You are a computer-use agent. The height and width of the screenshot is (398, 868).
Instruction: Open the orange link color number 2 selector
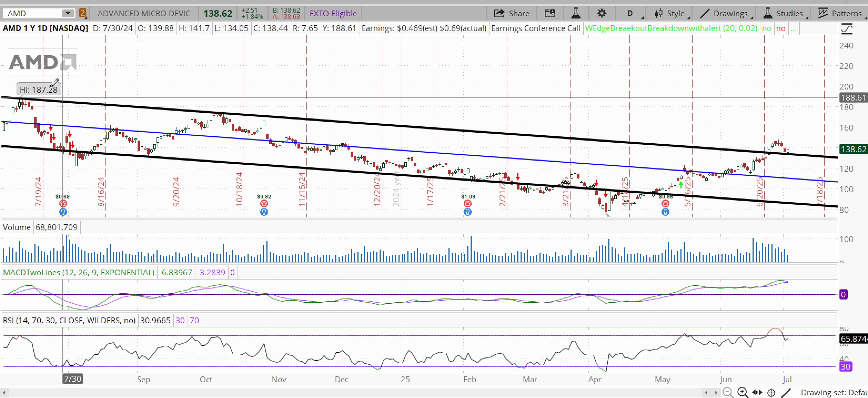point(83,13)
